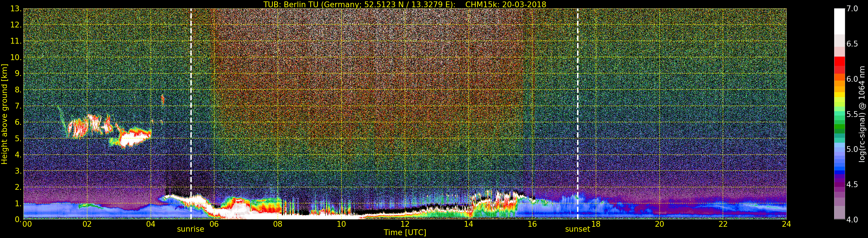This screenshot has height=238, width=868.
Task: Click the '6.5' colorbar tick label
Action: 852,44
